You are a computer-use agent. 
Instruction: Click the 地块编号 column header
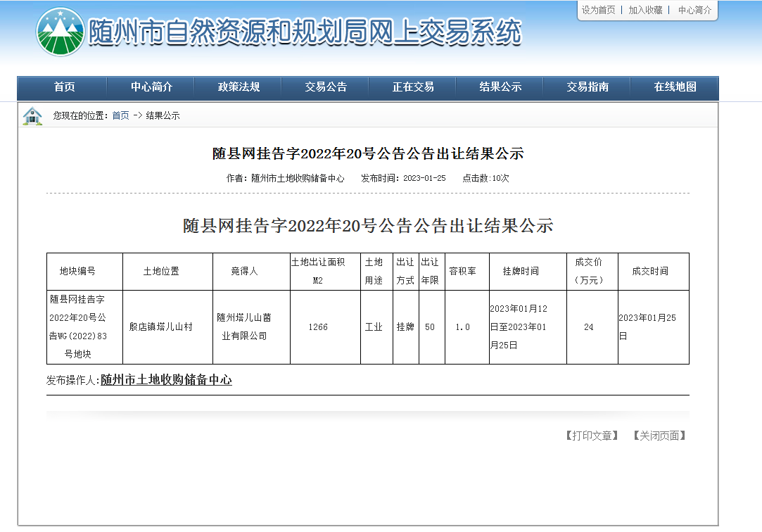pyautogui.click(x=77, y=271)
